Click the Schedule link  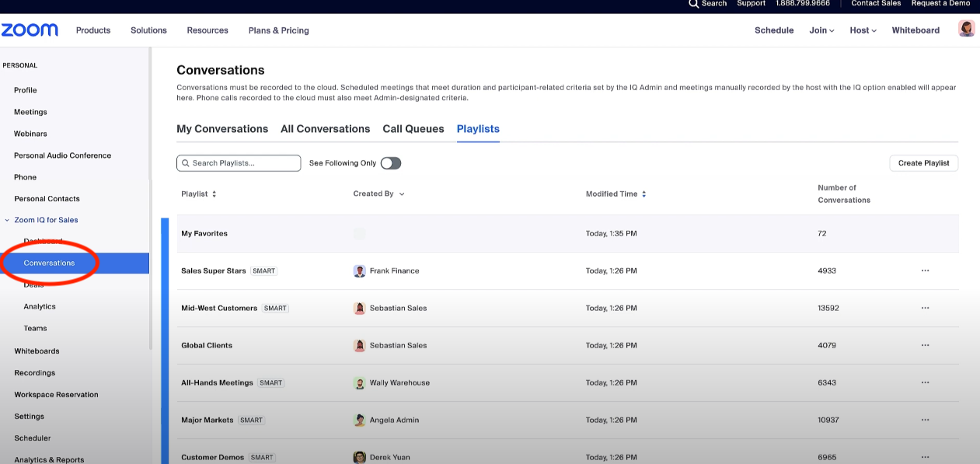pyautogui.click(x=774, y=30)
